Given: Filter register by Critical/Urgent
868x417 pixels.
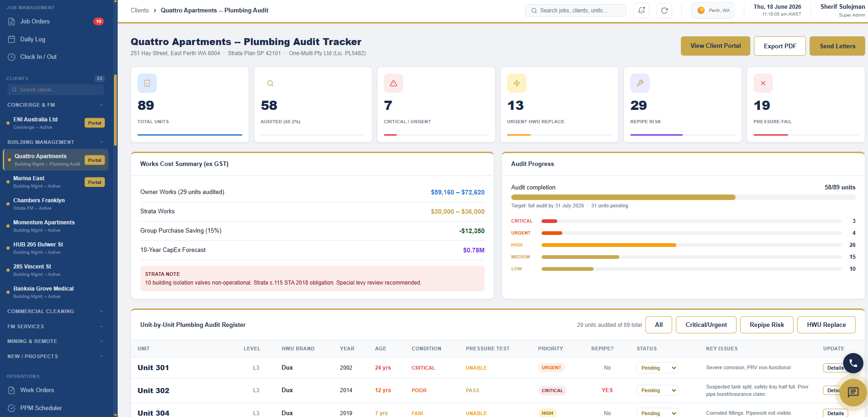Looking at the screenshot, I should (706, 325).
